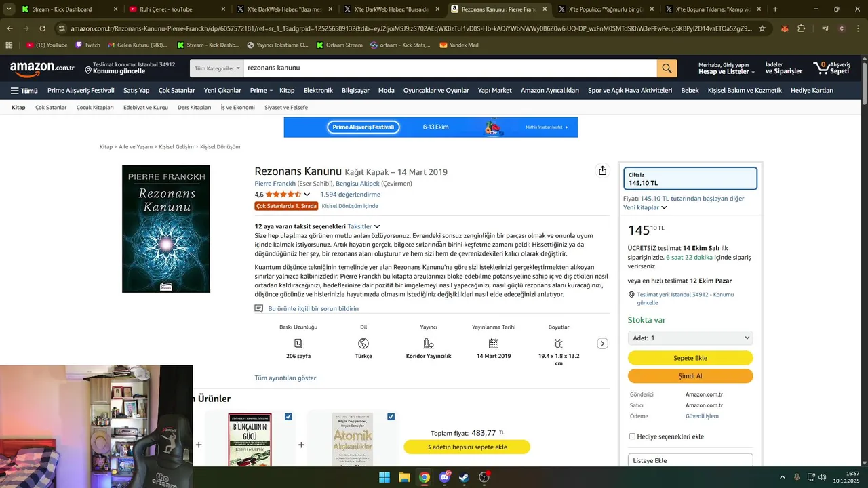Click the Kişisel Dönüşüm içinde bestseller link
Viewport: 868px width, 488px height.
click(x=350, y=206)
